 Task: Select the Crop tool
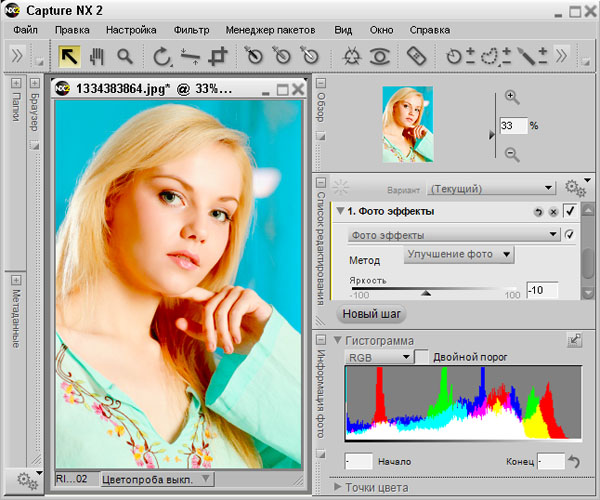click(218, 56)
